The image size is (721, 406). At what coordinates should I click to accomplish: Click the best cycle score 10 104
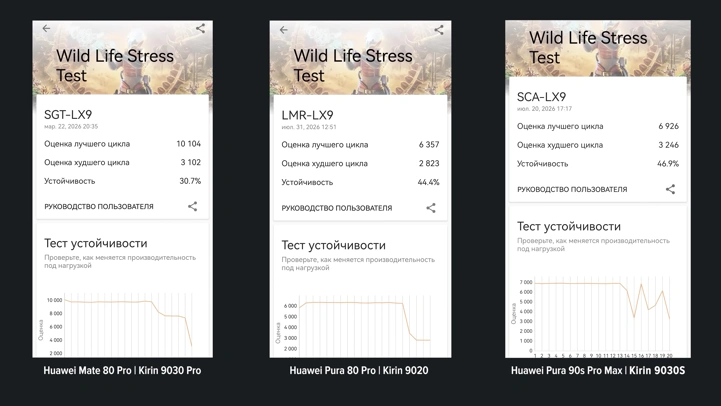(x=189, y=144)
